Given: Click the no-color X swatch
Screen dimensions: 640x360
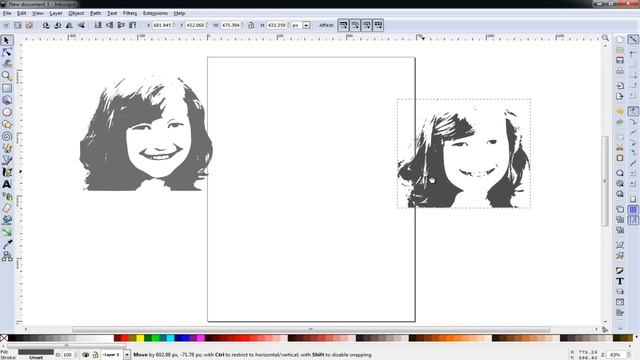Looking at the screenshot, I should [x=4, y=338].
